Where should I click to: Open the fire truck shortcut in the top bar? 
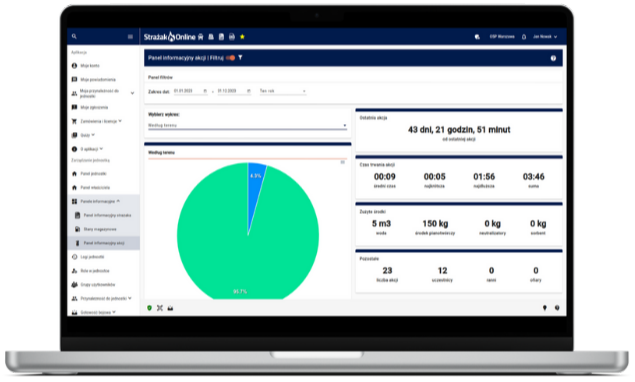pyautogui.click(x=201, y=37)
